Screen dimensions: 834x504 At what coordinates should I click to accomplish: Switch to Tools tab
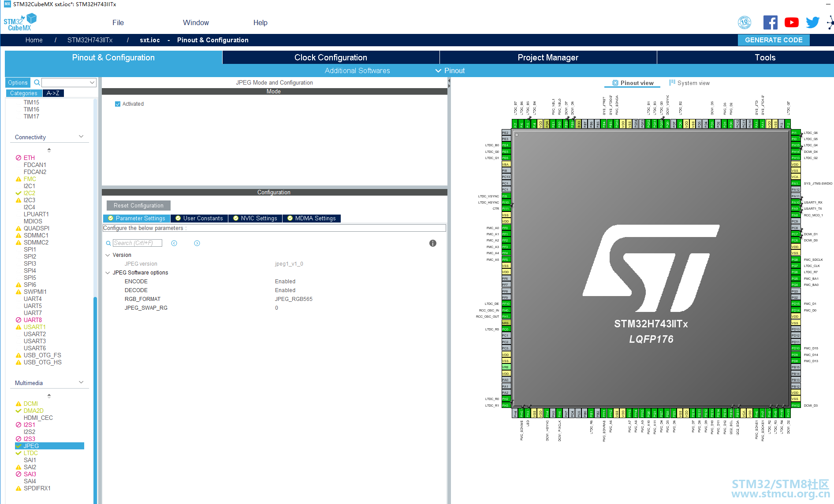[765, 57]
